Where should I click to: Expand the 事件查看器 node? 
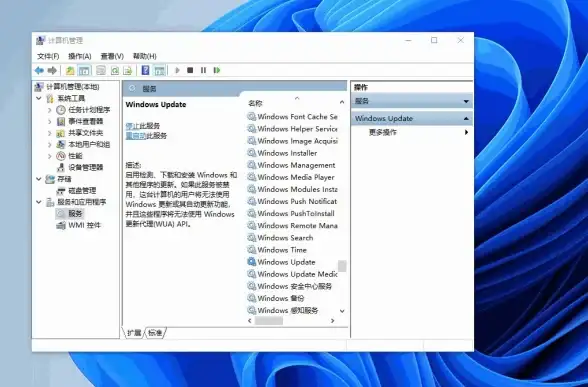(50, 122)
